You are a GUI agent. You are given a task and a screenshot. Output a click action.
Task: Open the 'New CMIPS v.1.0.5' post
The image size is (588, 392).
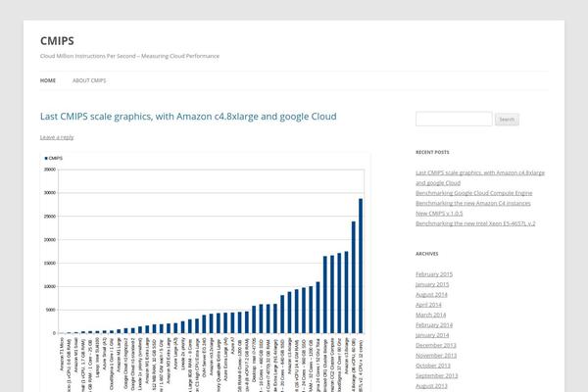[439, 214]
